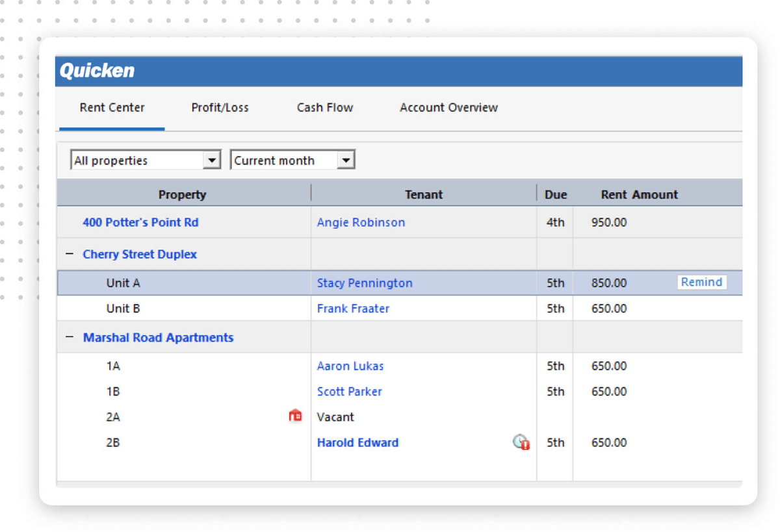Click the Remind button for Stacy Pennington

point(701,282)
